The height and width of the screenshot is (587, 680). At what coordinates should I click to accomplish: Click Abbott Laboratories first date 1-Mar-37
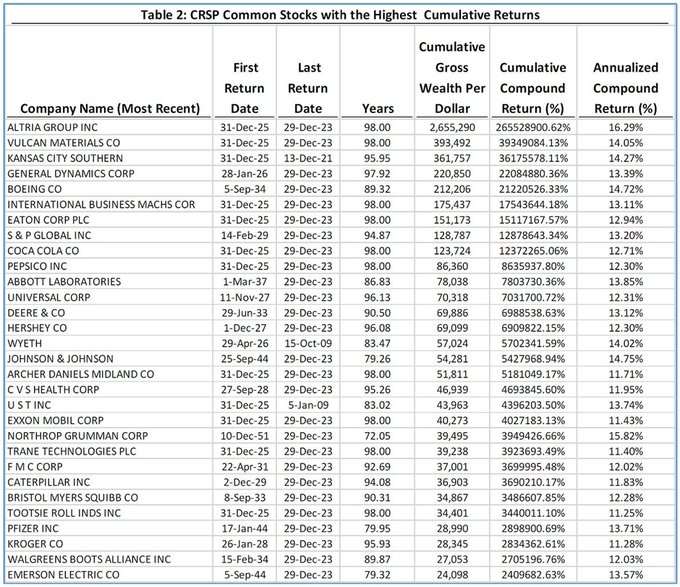tap(245, 282)
